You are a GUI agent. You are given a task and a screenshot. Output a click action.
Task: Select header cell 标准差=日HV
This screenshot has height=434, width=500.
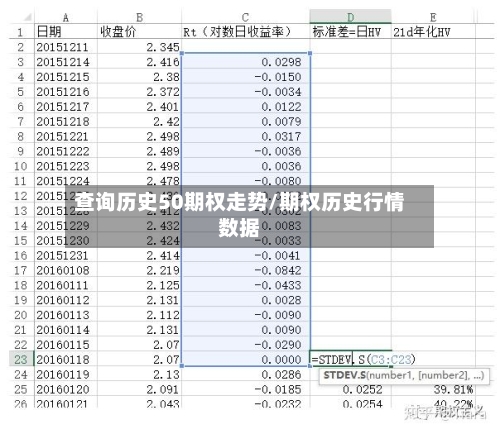[351, 32]
